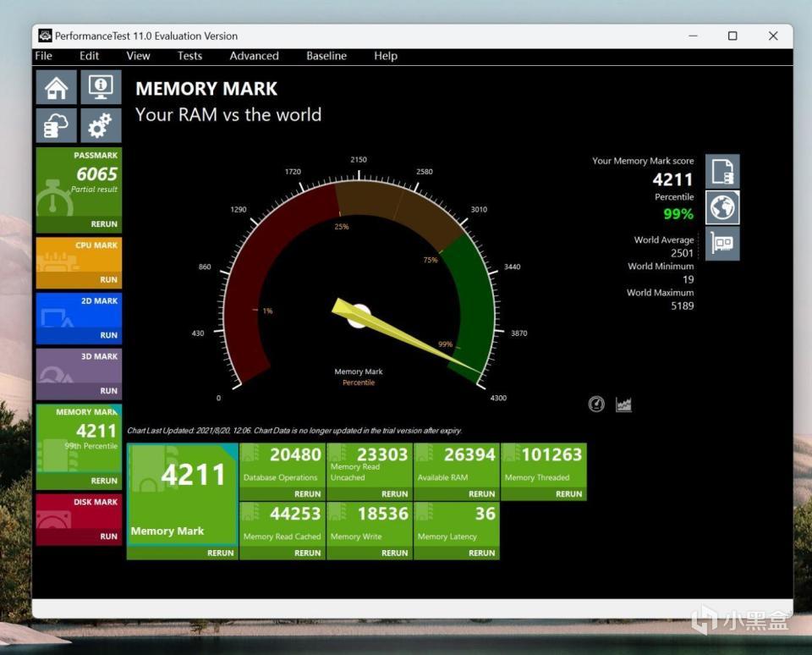Click the World Maximum 5189 value
Screen dimensions: 812x655
683,305
